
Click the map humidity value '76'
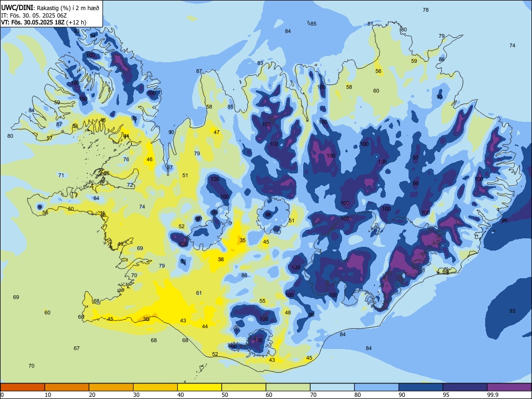click(126, 160)
